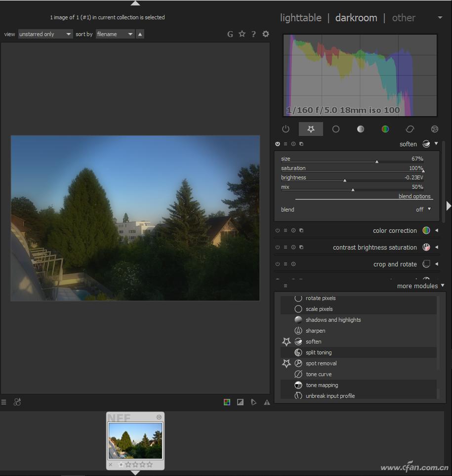Adjust the soften saturation slider
The image size is (452, 476).
coord(352,169)
